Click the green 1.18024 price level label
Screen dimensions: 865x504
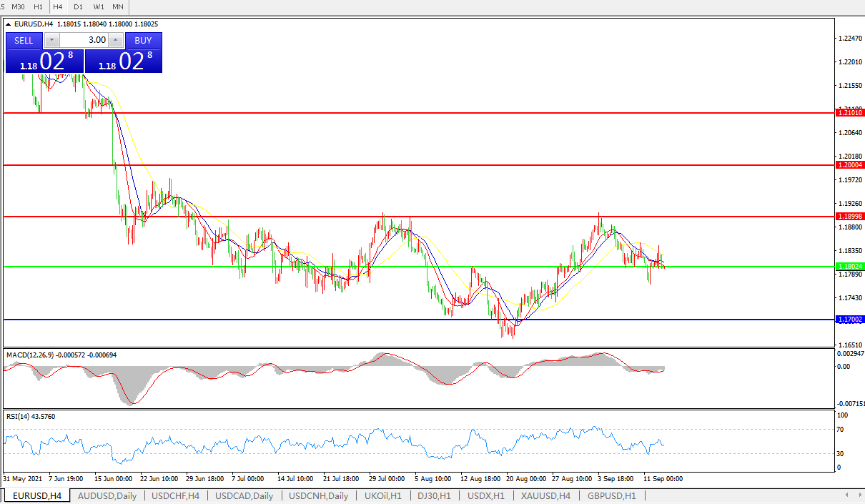pyautogui.click(x=850, y=266)
